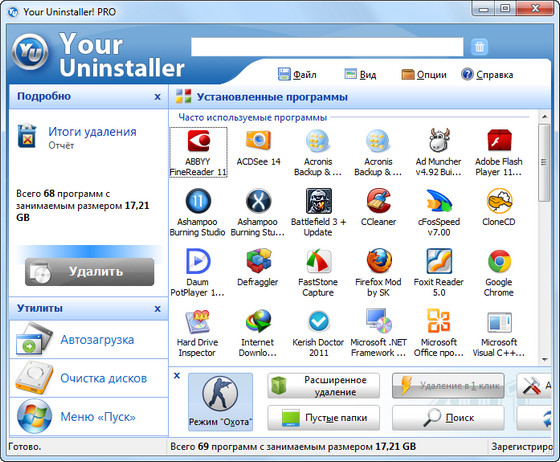Select the CCleaner program icon
This screenshot has width=560, height=462.
tap(379, 201)
